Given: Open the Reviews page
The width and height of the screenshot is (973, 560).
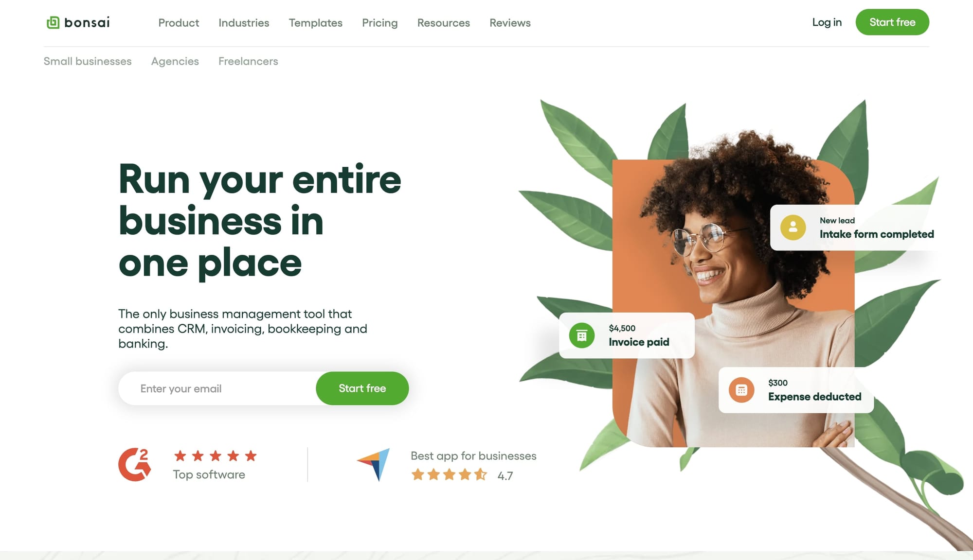Looking at the screenshot, I should coord(510,23).
